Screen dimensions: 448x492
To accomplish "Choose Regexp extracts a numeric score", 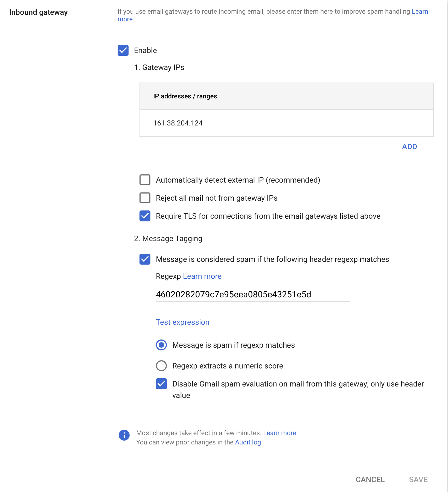I will click(161, 366).
